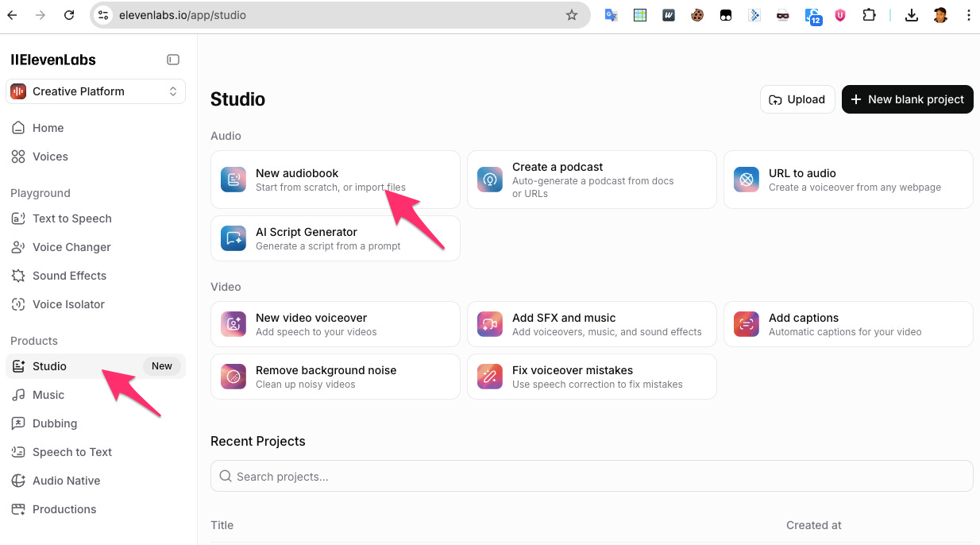
Task: Choose New video voiceover card
Action: click(x=335, y=324)
